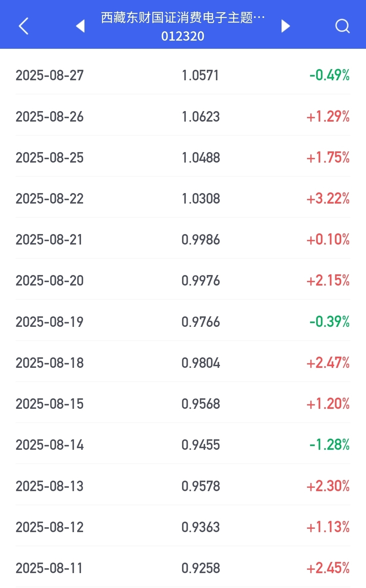Select net value 0.9976
The width and height of the screenshot is (366, 588).
tap(201, 280)
